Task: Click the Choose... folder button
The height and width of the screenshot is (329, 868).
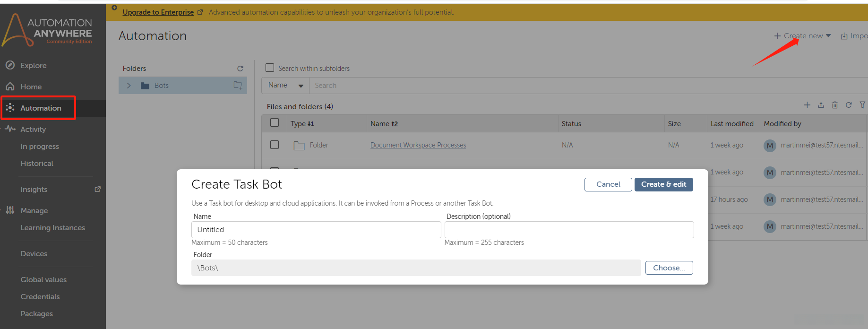Action: [669, 268]
